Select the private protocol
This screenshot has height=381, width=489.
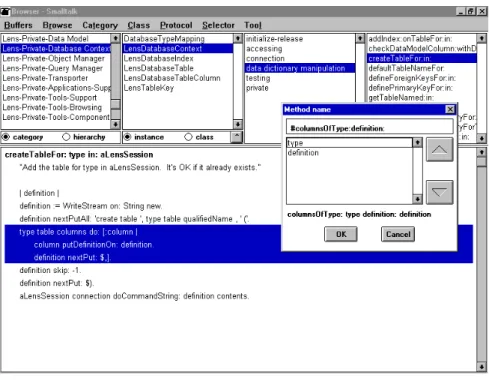[x=300, y=88]
